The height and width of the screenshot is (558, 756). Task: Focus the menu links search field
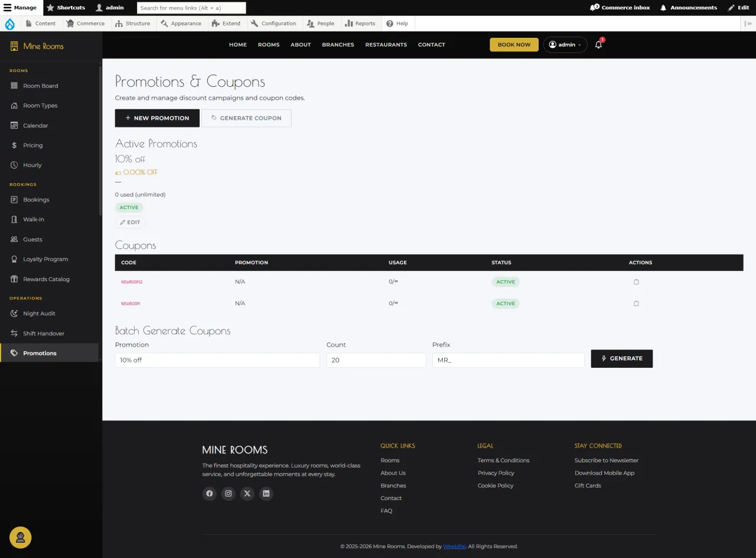pos(191,8)
